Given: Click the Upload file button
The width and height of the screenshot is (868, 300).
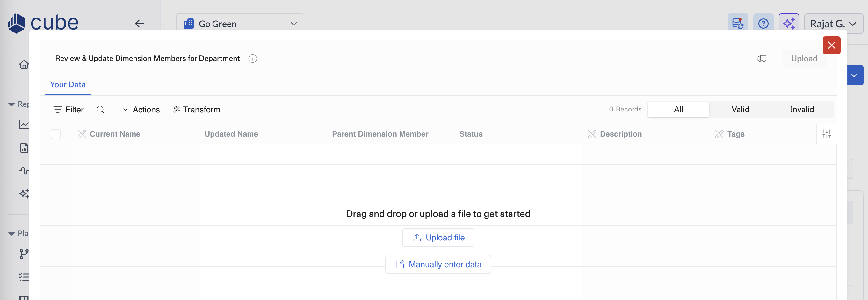Looking at the screenshot, I should (438, 237).
